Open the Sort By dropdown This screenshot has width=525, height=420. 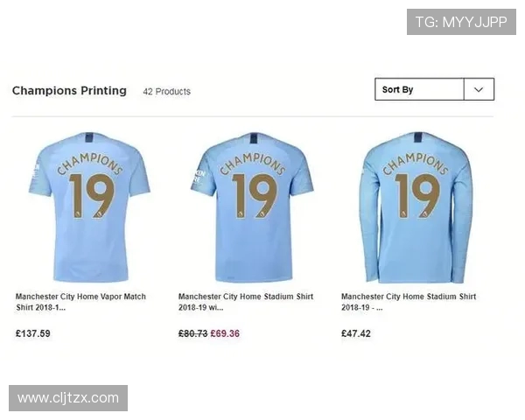tap(434, 89)
